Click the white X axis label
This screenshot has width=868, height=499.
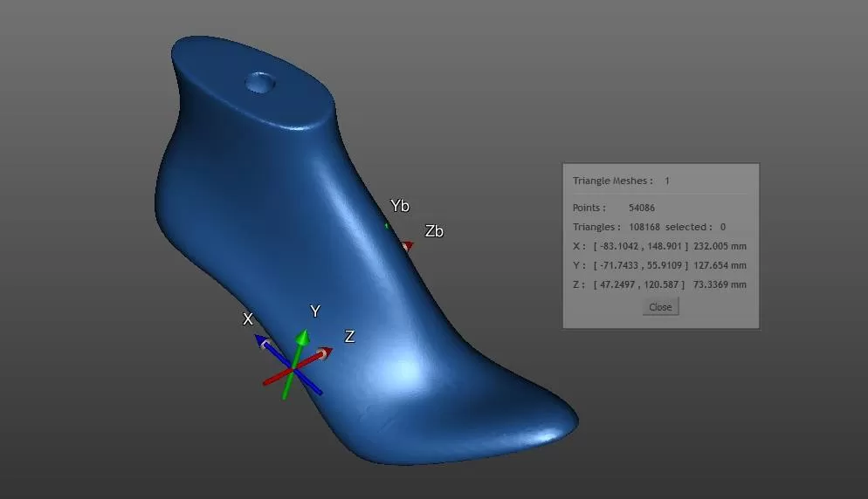pyautogui.click(x=248, y=319)
